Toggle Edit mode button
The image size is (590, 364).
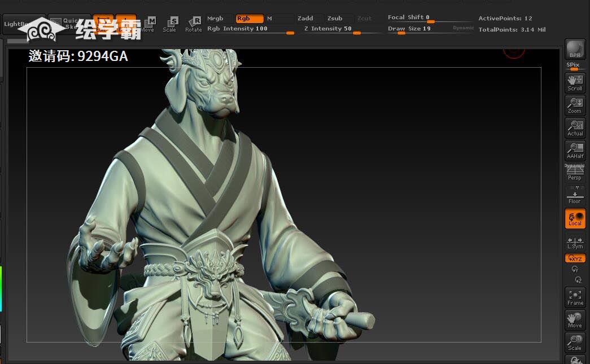103,24
